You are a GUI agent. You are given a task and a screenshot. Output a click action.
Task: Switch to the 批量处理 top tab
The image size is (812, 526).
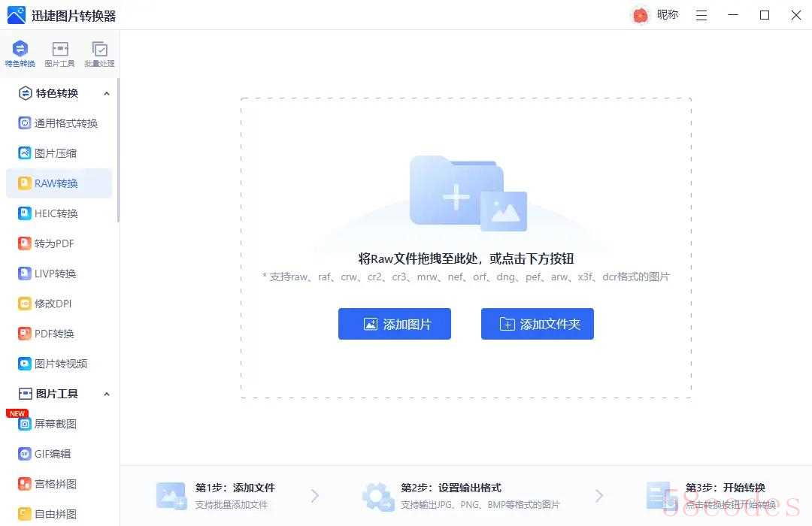pos(99,54)
